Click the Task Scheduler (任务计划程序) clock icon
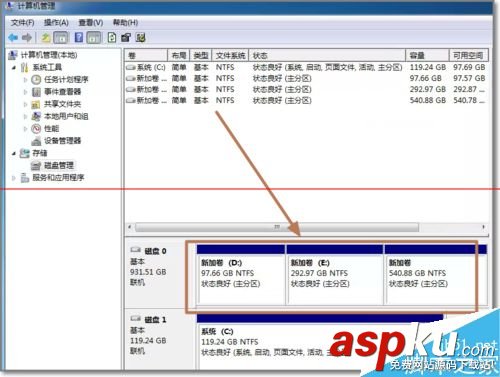 [x=36, y=80]
